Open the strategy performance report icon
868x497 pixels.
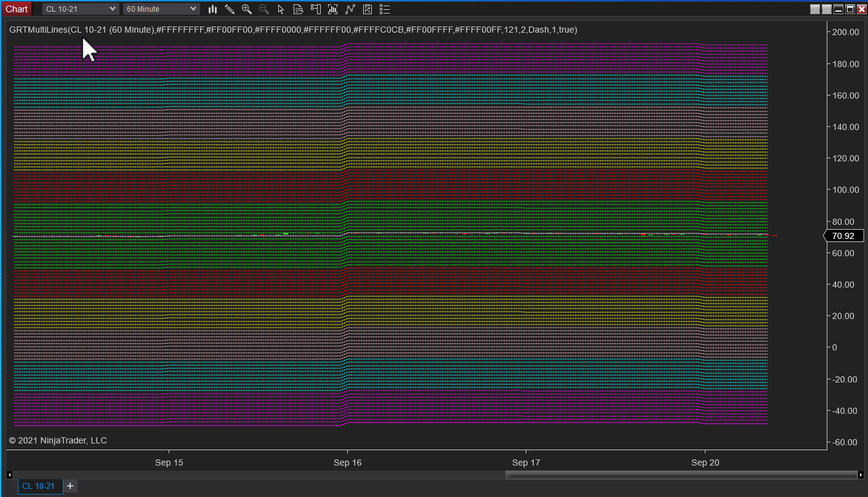[x=368, y=9]
